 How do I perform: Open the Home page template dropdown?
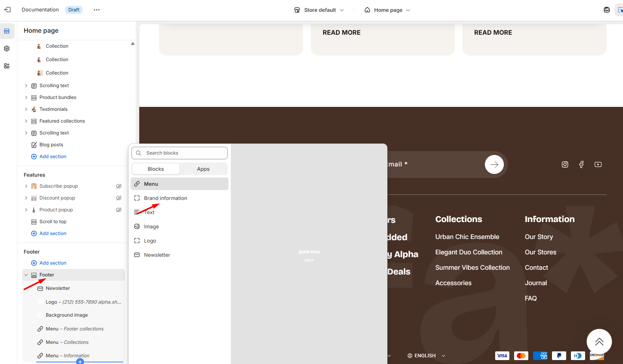click(x=387, y=10)
